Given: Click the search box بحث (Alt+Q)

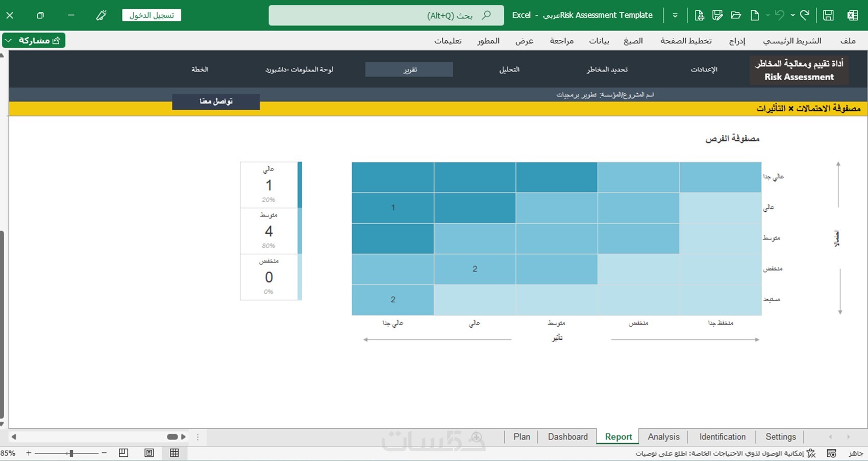Looking at the screenshot, I should [386, 15].
